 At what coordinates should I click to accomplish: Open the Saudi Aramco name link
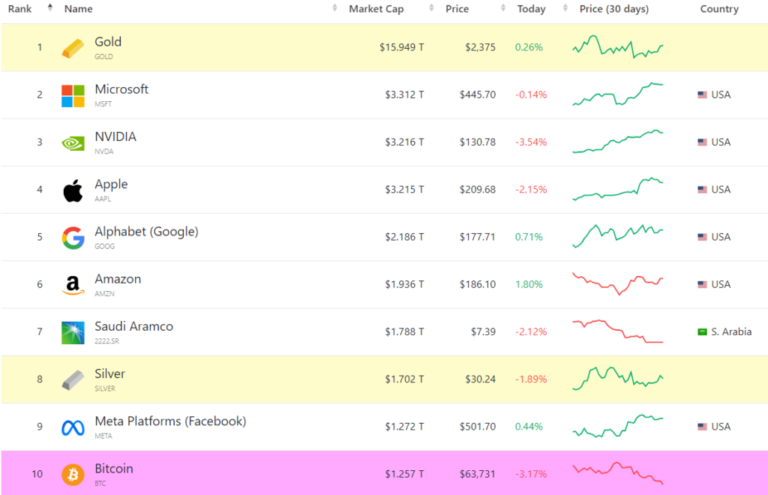[134, 326]
